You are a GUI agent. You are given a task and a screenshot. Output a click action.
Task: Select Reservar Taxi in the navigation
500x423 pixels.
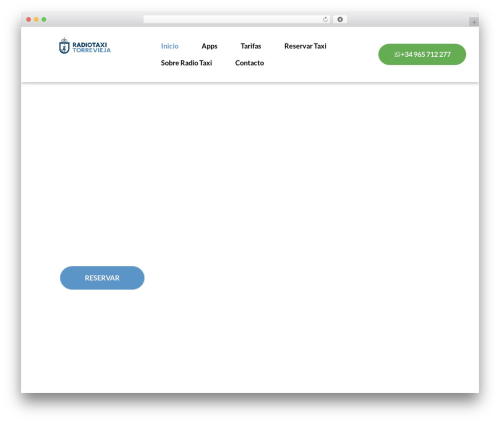coord(305,46)
